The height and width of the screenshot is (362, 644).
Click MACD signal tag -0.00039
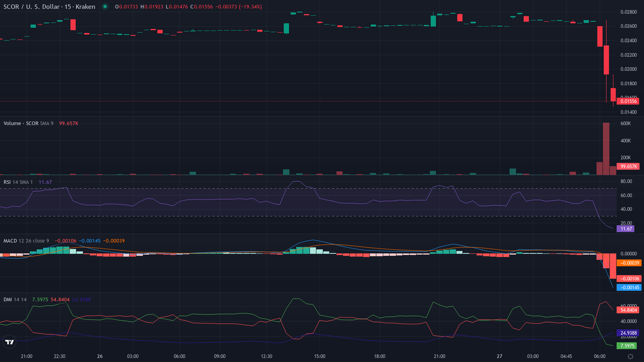coord(628,263)
